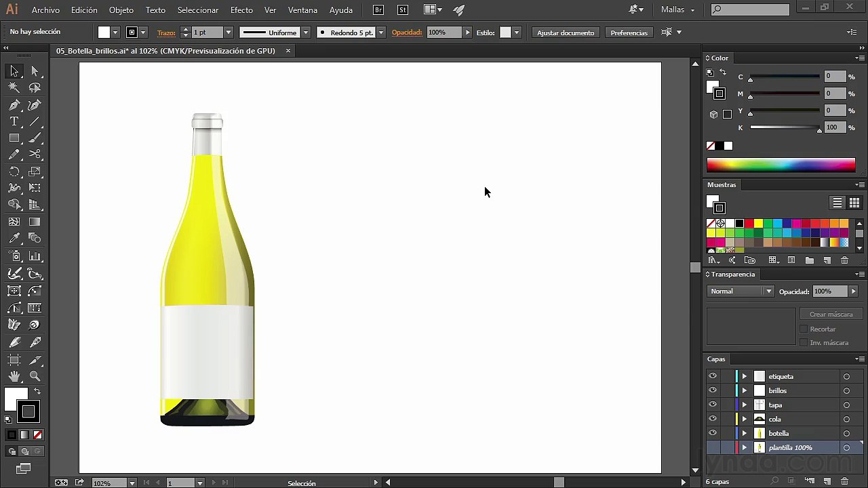
Task: Show the plantilla 100% layer
Action: (713, 447)
